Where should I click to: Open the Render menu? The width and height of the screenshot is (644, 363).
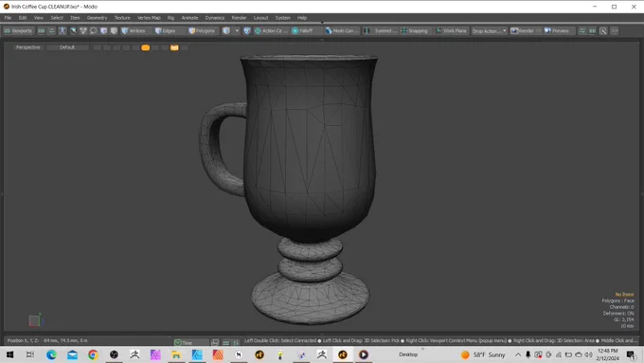click(x=239, y=18)
